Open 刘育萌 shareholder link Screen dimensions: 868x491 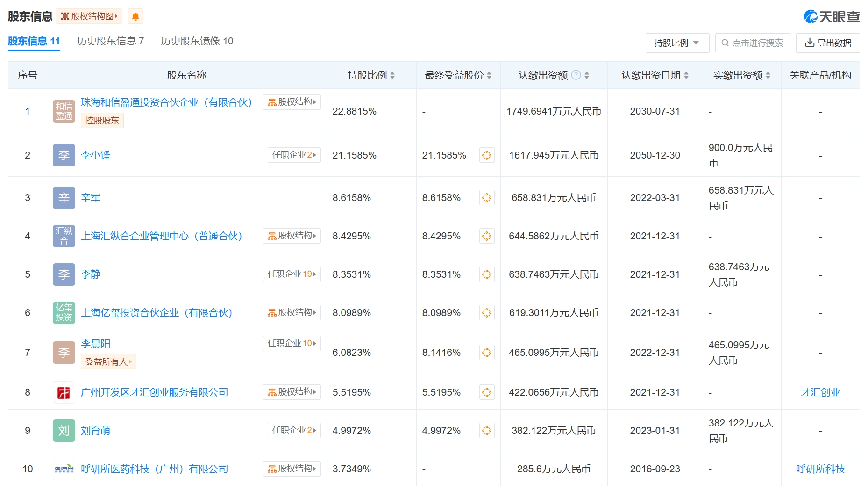click(x=96, y=431)
